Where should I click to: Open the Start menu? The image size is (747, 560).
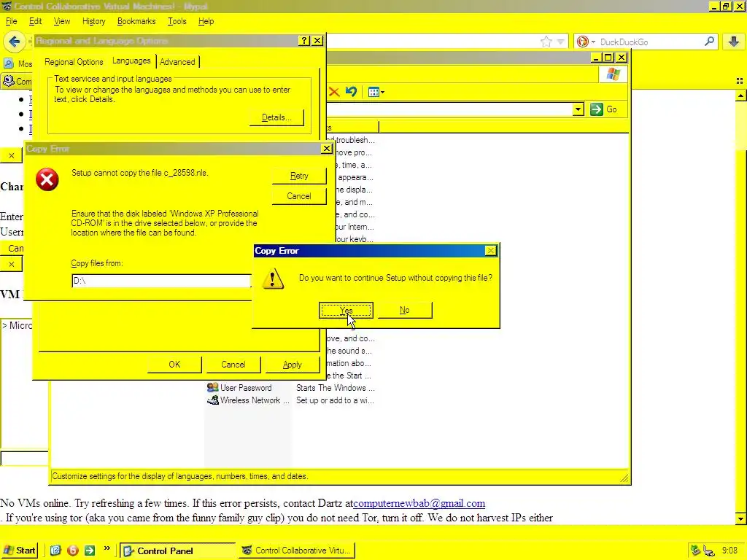(x=19, y=551)
